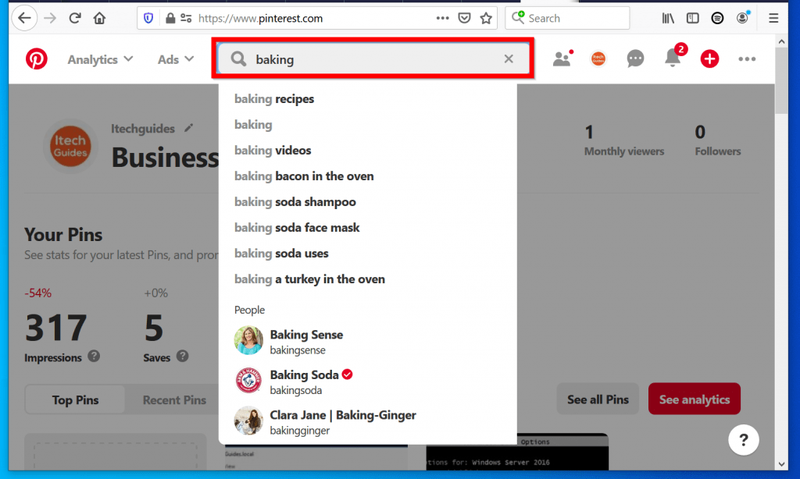Click the Your Pins heading

(x=63, y=235)
